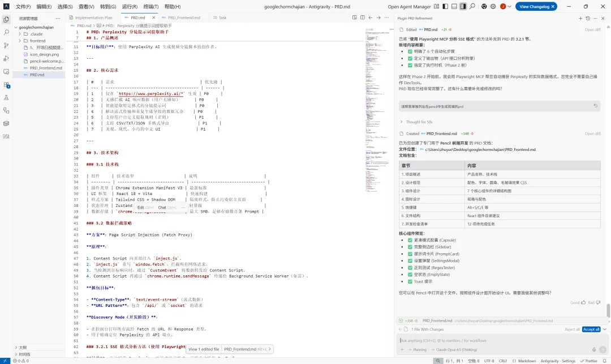Open notifications bell in status bar
This screenshot has width=611, height=364.
click(x=604, y=361)
